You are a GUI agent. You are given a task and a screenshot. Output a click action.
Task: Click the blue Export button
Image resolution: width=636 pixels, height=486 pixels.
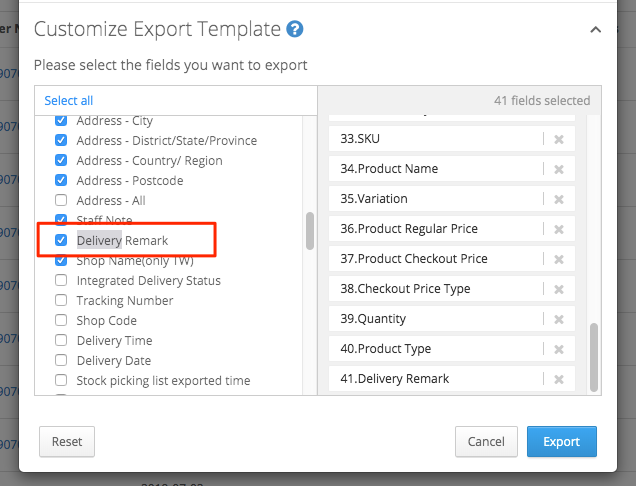(561, 441)
